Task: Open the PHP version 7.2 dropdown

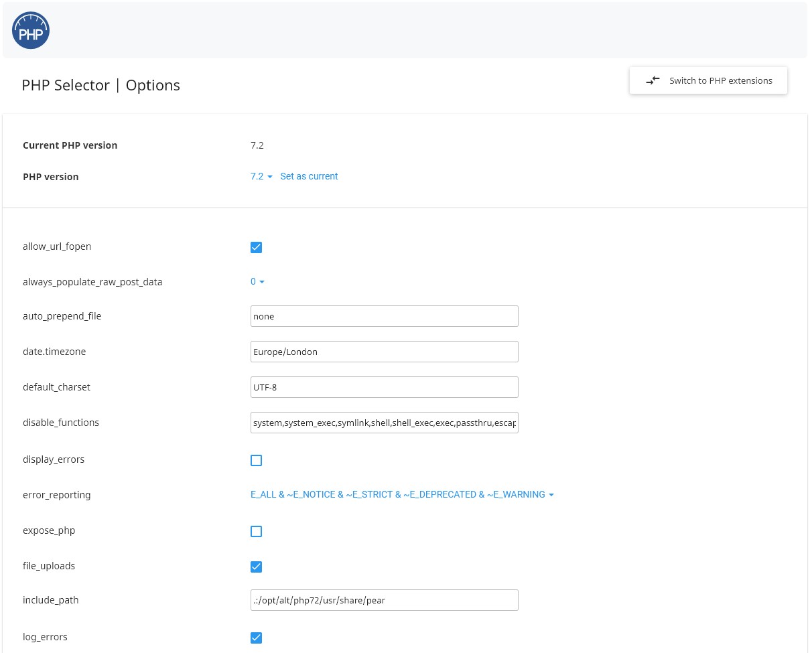Action: point(261,176)
